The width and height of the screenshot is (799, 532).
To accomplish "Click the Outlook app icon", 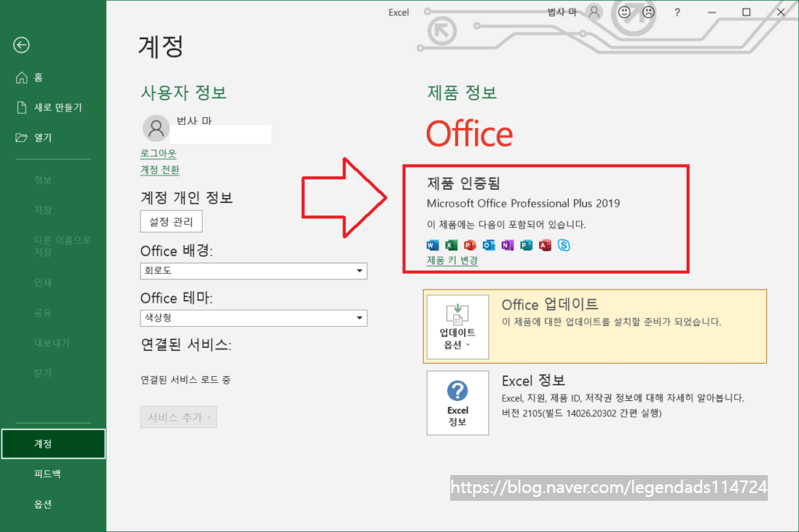I will (488, 246).
